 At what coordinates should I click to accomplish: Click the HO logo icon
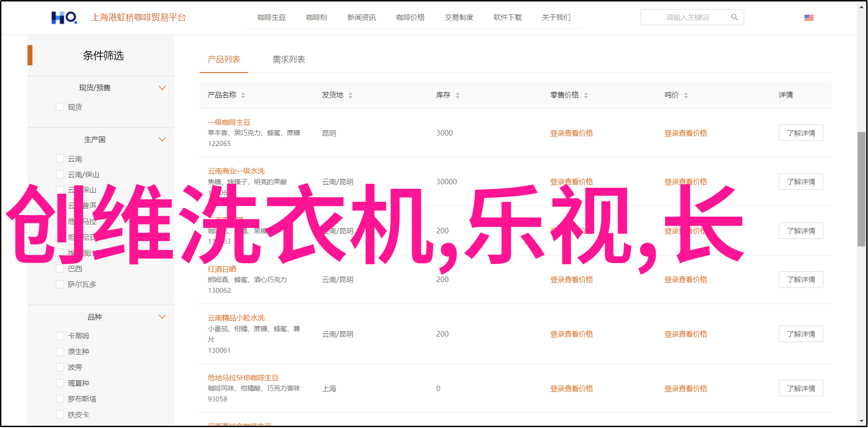(x=64, y=18)
